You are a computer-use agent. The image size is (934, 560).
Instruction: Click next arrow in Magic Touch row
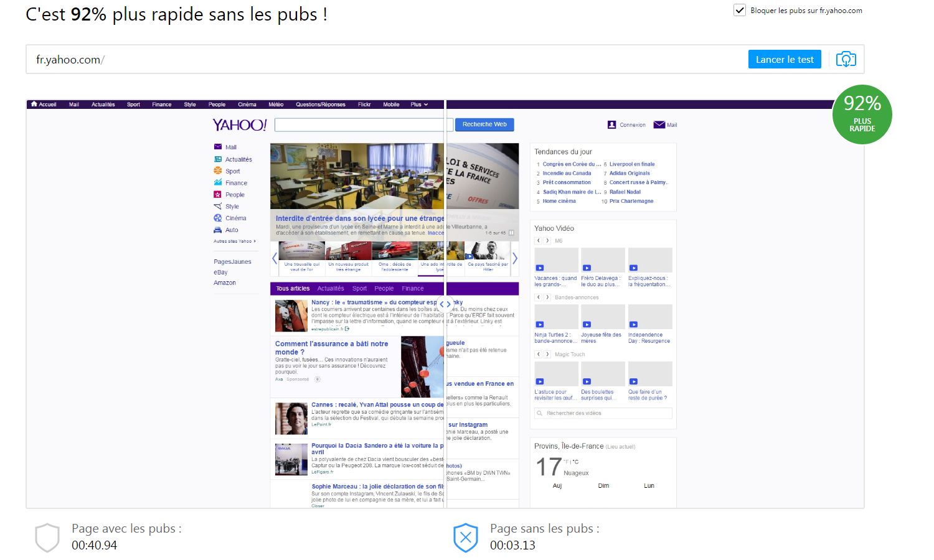click(x=547, y=354)
